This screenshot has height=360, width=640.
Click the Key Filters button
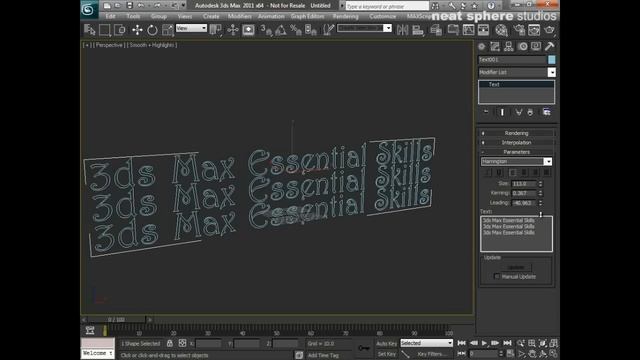coord(431,354)
